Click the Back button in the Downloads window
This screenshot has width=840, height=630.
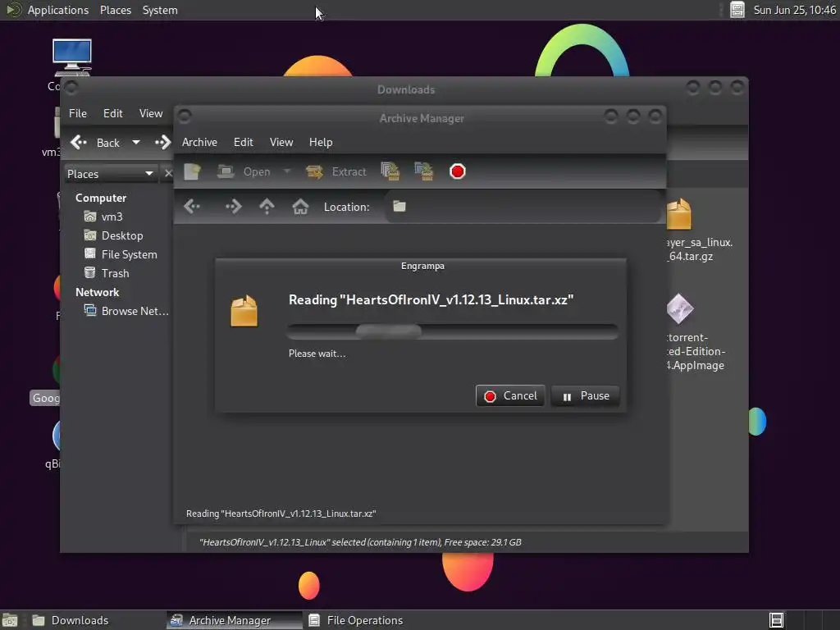coord(95,143)
